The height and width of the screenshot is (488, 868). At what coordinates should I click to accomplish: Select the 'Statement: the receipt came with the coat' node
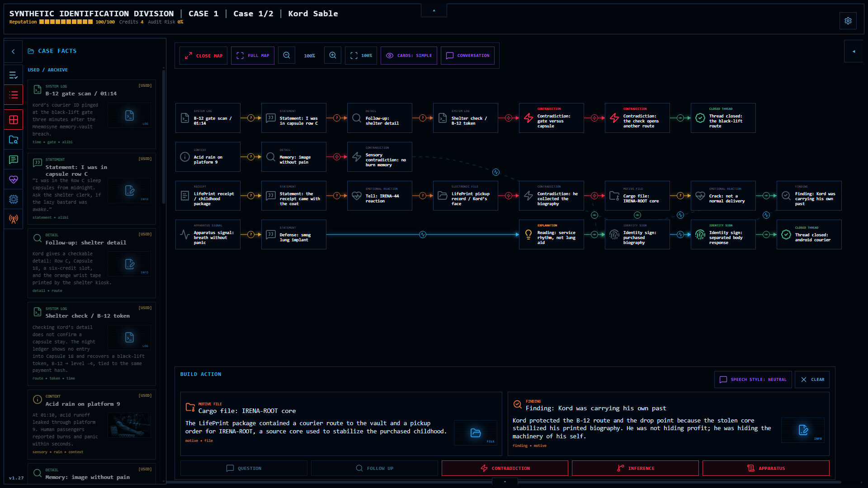(294, 196)
